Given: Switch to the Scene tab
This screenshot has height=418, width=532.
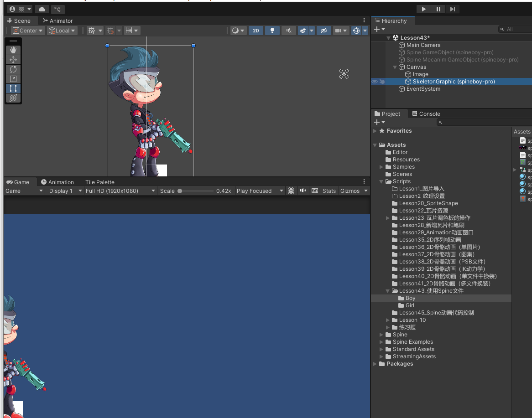Looking at the screenshot, I should 19,21.
